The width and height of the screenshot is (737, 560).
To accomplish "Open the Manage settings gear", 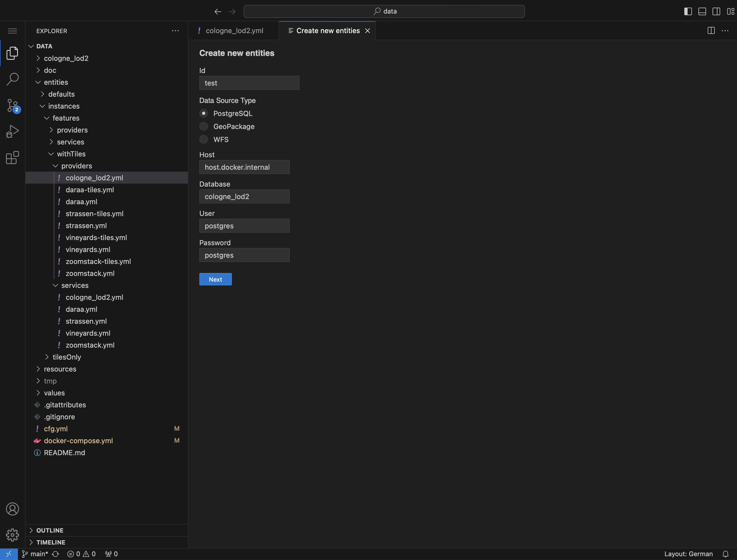I will 12,535.
